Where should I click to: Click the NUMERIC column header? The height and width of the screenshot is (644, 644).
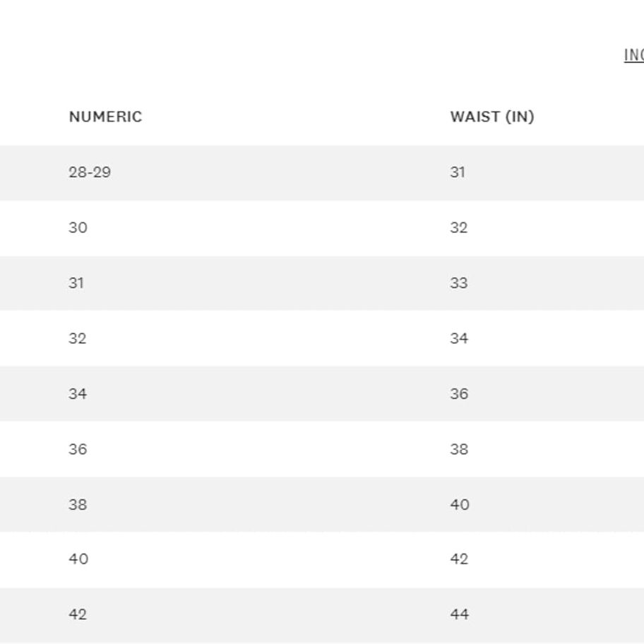pyautogui.click(x=105, y=117)
